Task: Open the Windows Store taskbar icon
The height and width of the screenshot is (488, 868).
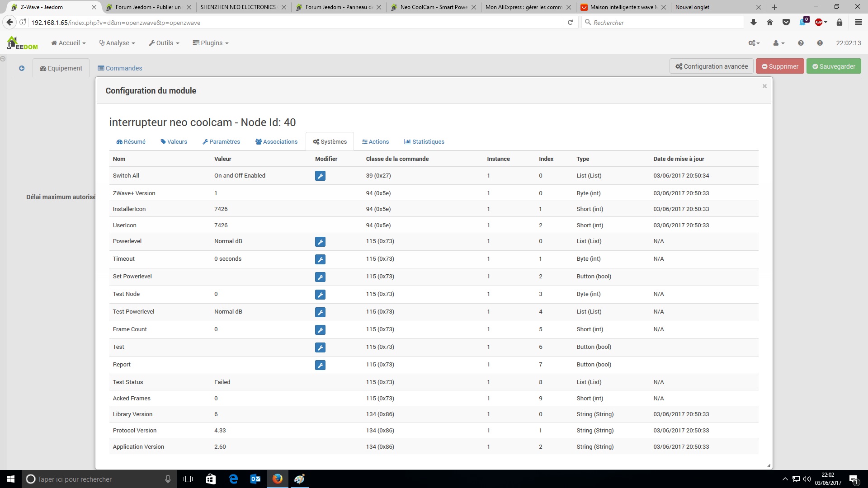Action: pos(211,479)
